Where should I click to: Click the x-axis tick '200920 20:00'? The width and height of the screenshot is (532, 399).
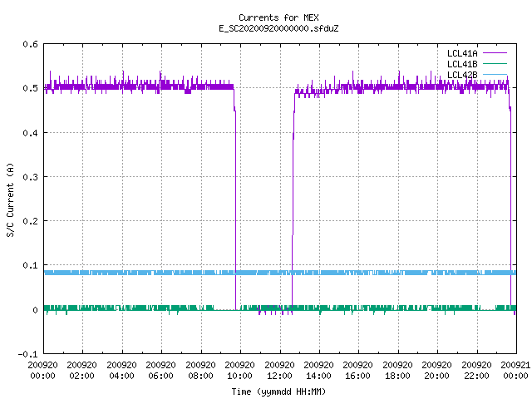coord(436,371)
